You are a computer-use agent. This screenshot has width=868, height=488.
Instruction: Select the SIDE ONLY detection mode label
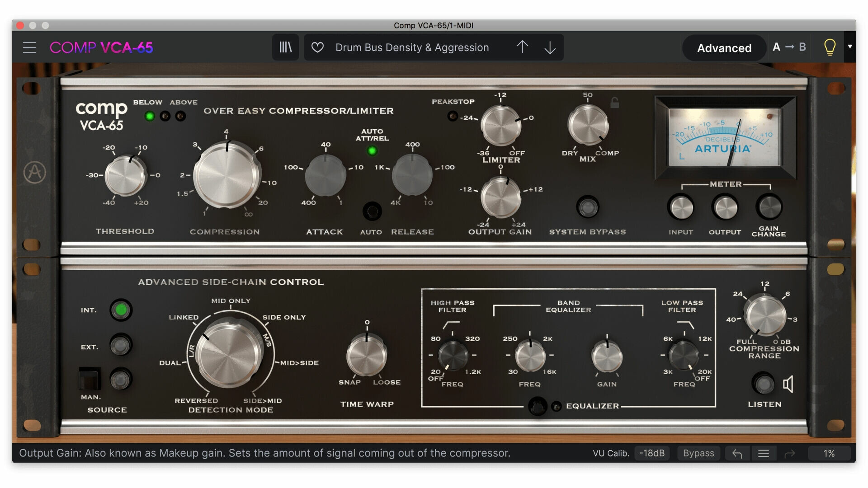[x=284, y=318]
